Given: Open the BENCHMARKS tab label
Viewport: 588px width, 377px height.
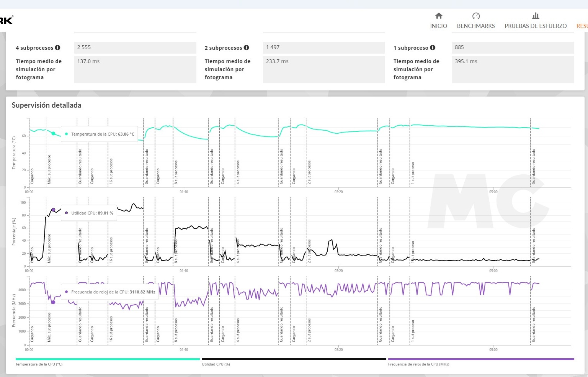Looking at the screenshot, I should 476,26.
